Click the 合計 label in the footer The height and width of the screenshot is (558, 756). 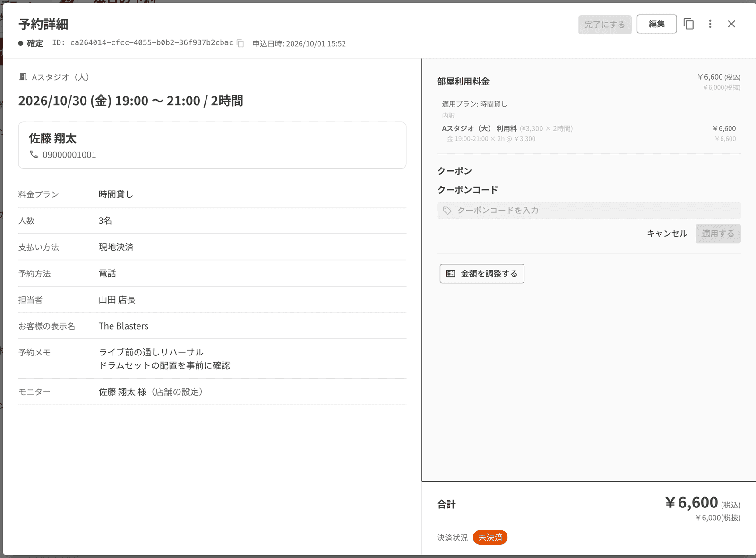pyautogui.click(x=446, y=505)
